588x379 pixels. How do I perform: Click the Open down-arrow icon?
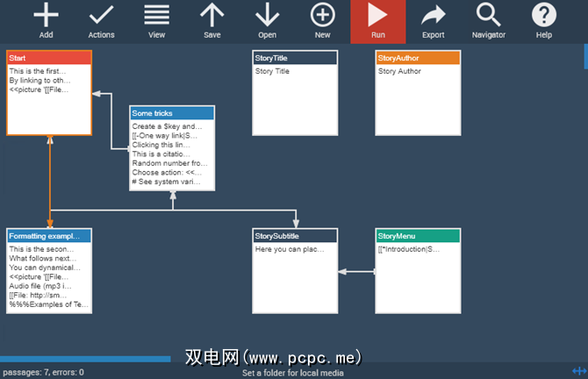click(267, 16)
